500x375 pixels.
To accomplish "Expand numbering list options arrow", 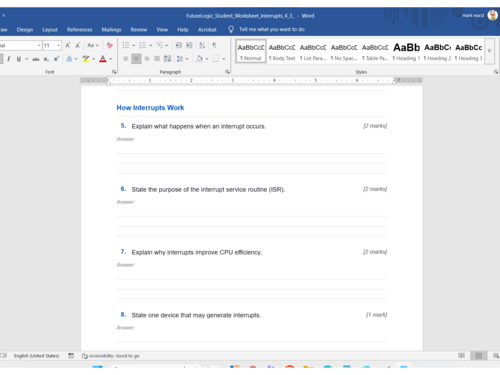I will tap(151, 45).
